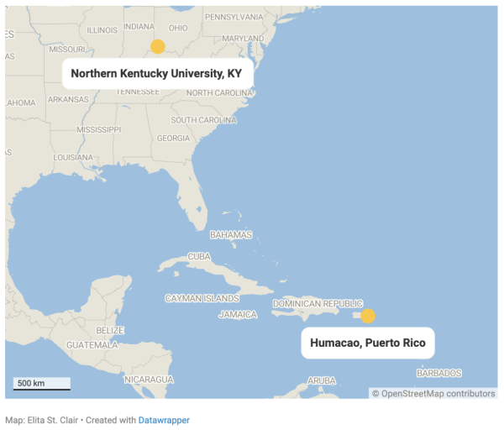
Task: Click the OpenStreetMap contributors attribution
Action: coord(433,394)
